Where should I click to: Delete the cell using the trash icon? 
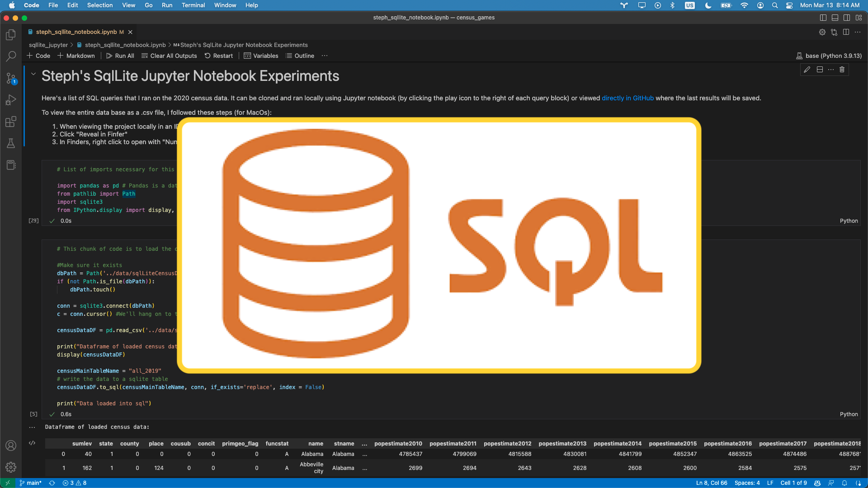[x=842, y=69]
